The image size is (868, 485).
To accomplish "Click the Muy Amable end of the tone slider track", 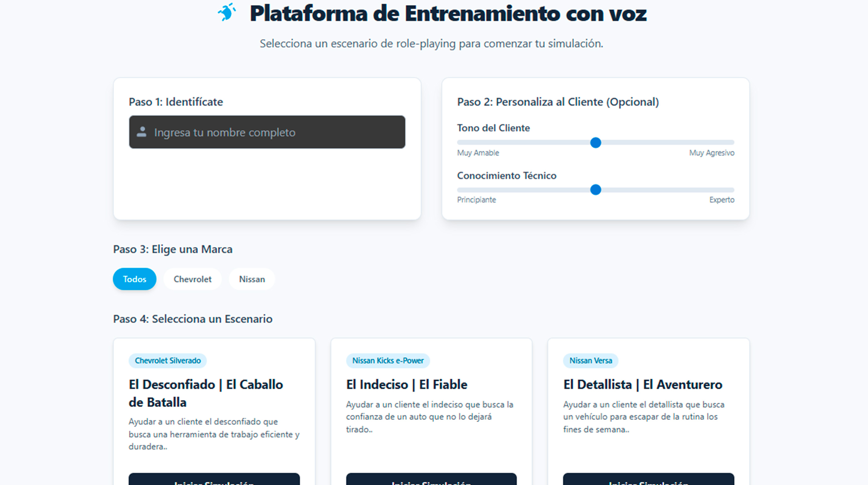I will click(x=460, y=143).
